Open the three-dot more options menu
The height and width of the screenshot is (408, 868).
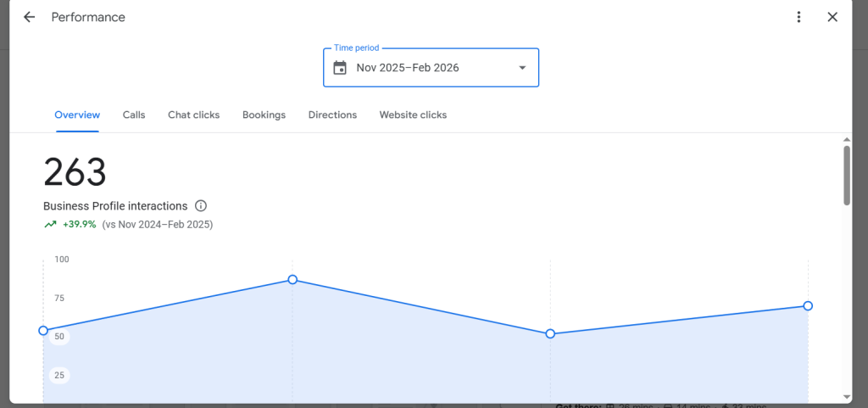point(798,17)
